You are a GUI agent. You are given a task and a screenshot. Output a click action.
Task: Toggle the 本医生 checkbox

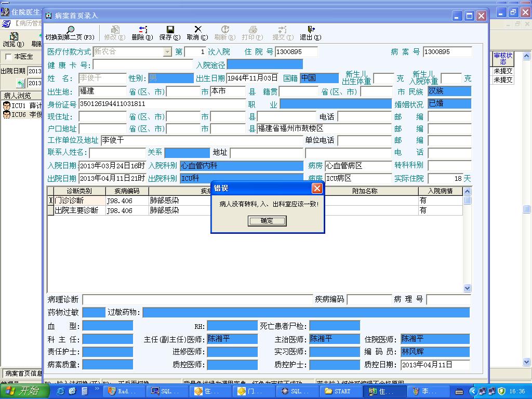[x=8, y=57]
